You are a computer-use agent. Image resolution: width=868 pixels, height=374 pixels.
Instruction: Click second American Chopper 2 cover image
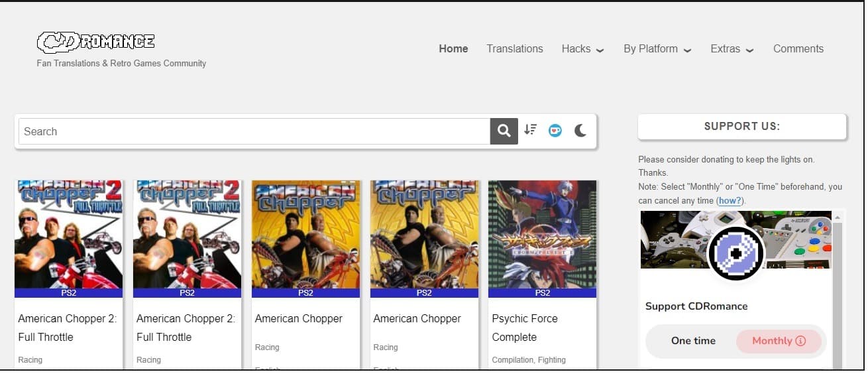click(x=187, y=234)
